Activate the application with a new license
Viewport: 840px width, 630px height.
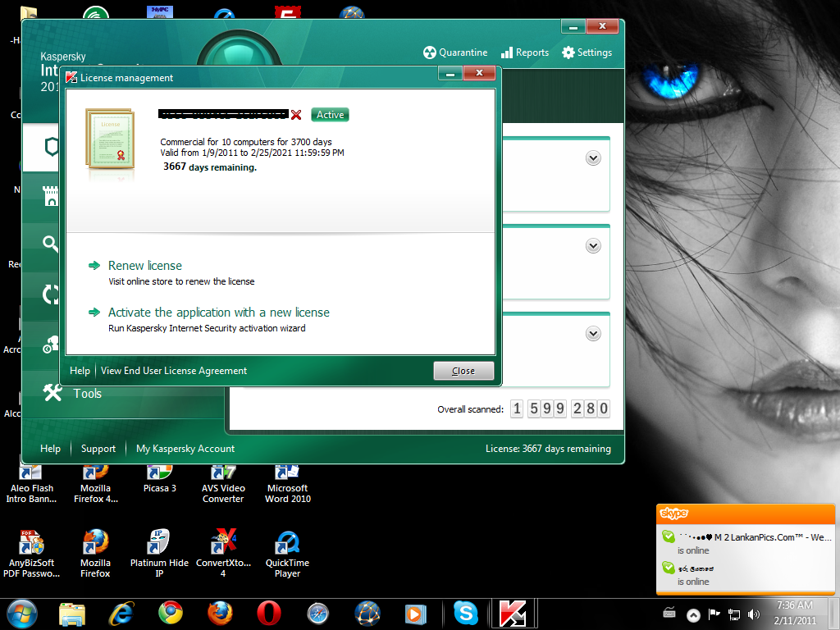tap(218, 313)
